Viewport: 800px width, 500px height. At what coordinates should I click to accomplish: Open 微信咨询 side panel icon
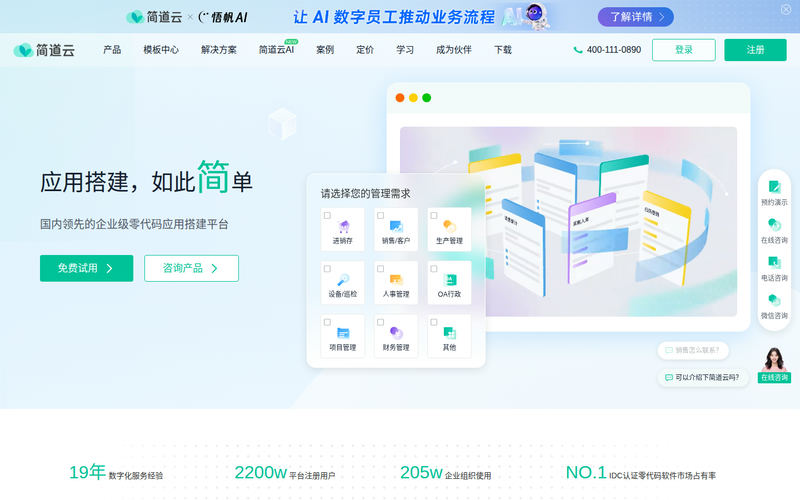click(x=774, y=300)
